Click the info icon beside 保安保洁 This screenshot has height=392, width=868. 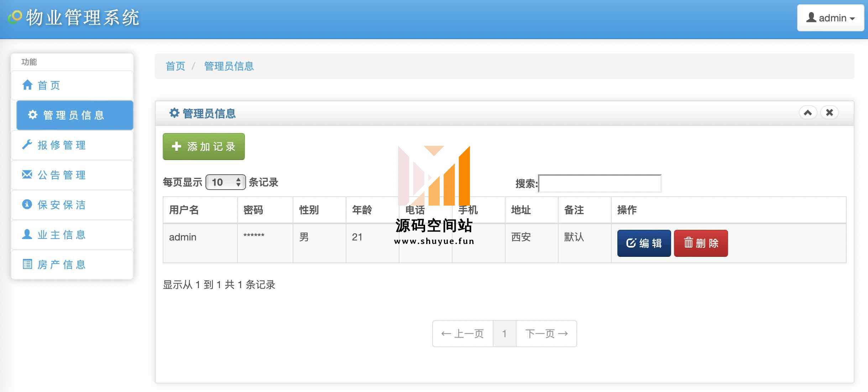27,204
